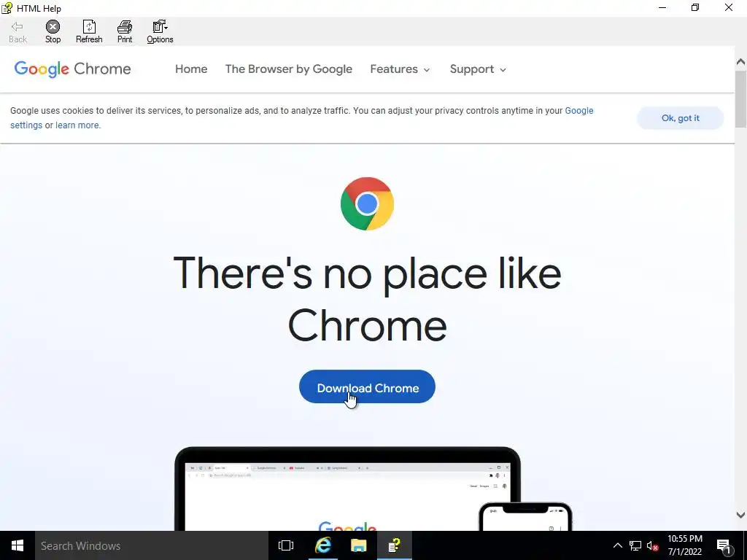Open the network status tray icon
Screen dimensions: 747x560
635,545
